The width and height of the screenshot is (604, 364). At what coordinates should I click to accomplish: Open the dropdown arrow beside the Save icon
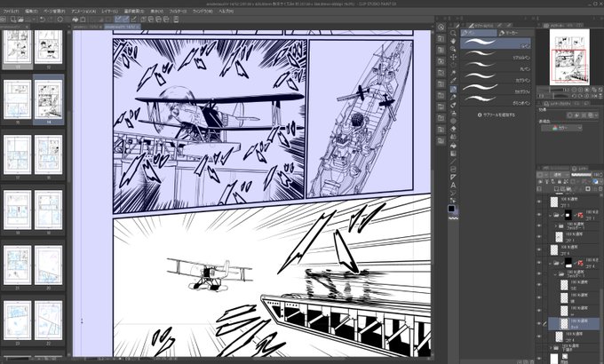[33, 20]
